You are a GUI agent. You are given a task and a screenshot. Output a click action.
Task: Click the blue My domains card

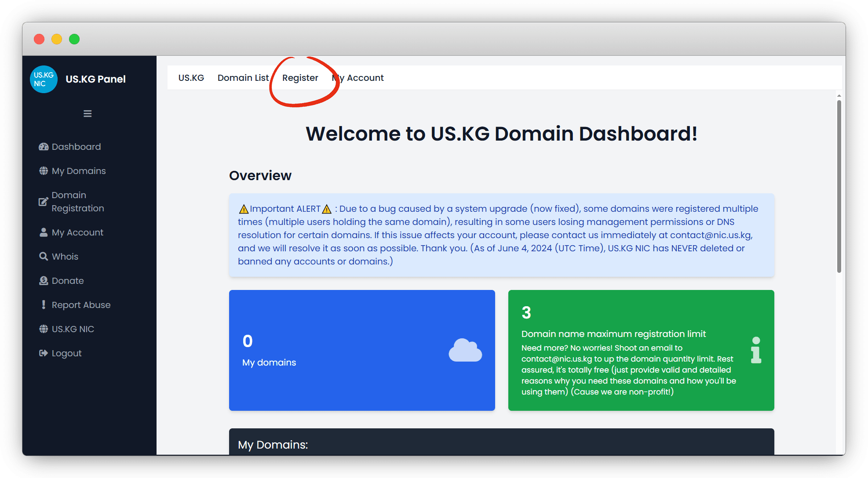pos(361,350)
